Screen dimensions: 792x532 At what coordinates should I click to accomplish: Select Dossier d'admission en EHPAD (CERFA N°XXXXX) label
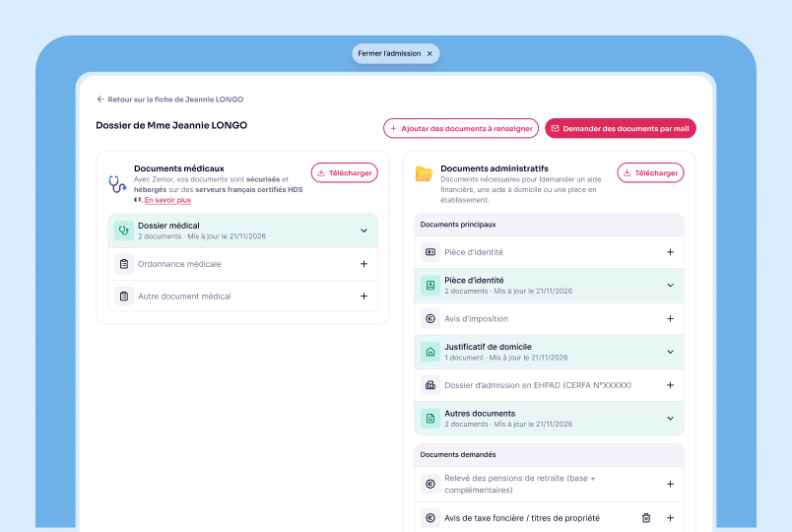(538, 385)
